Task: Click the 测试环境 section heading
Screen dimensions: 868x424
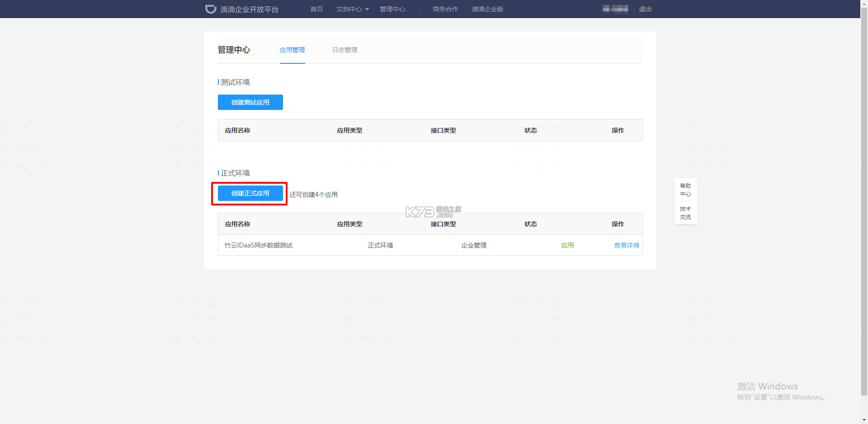Action: point(235,82)
